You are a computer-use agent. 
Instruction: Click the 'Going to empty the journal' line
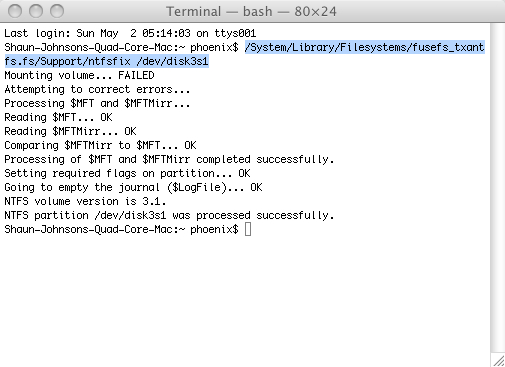pyautogui.click(x=133, y=187)
